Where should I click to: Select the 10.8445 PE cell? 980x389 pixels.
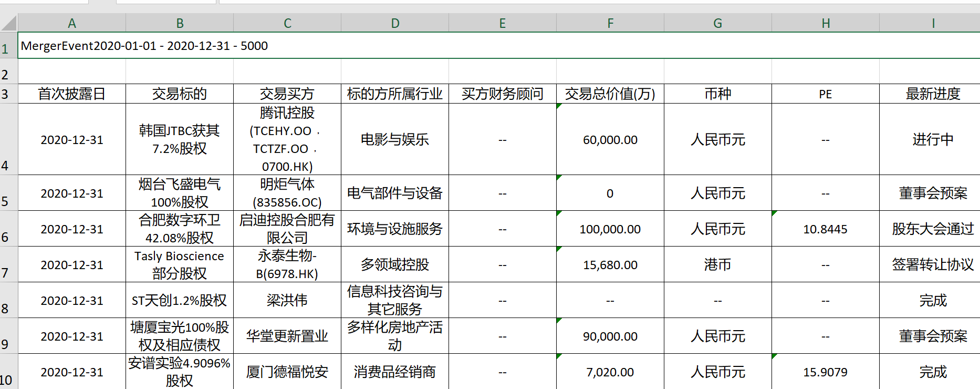pos(826,229)
